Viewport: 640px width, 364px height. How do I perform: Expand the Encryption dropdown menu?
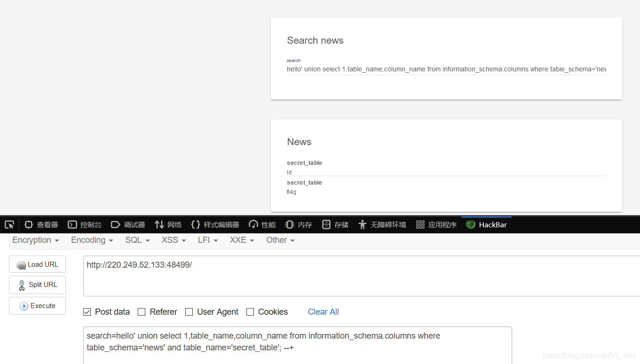(x=36, y=240)
